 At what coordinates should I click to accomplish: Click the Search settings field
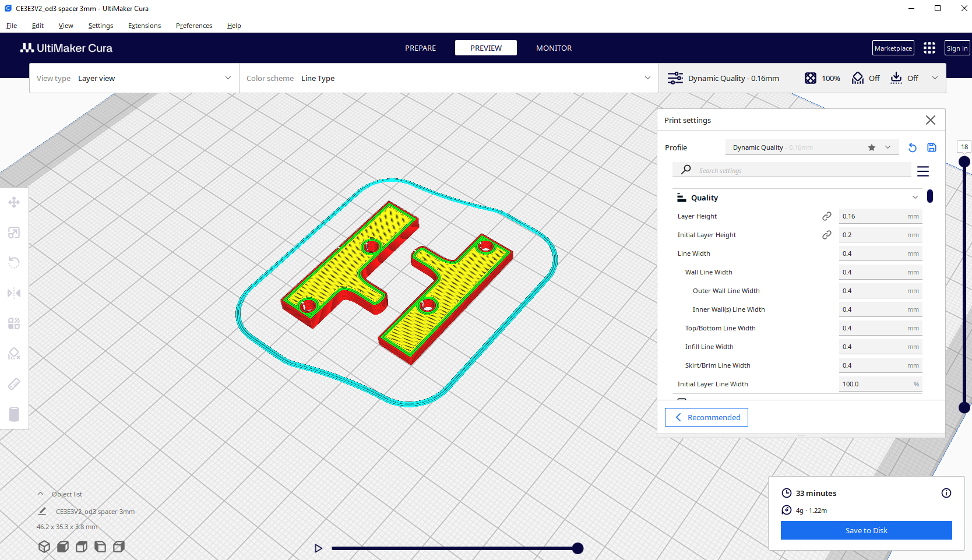[793, 170]
